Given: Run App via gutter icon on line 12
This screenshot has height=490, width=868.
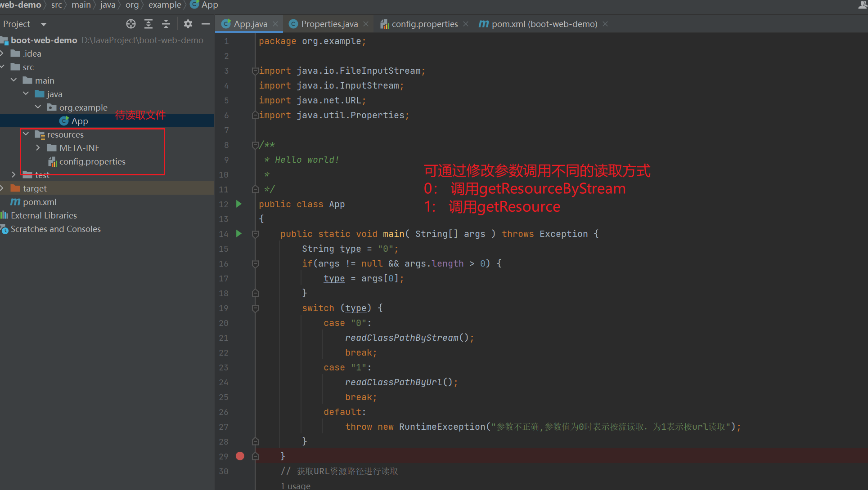Looking at the screenshot, I should 239,204.
